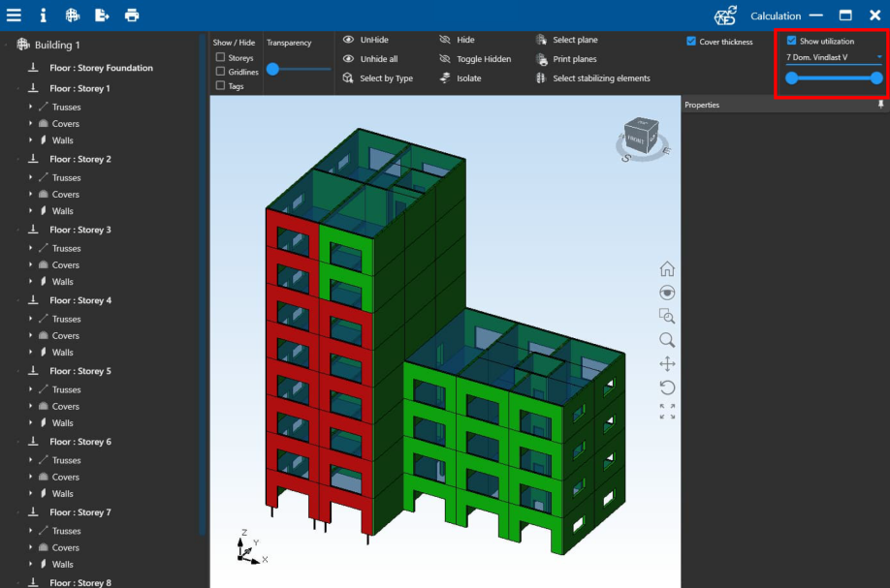
Task: Click the Unhide all eye icon
Action: pos(348,59)
